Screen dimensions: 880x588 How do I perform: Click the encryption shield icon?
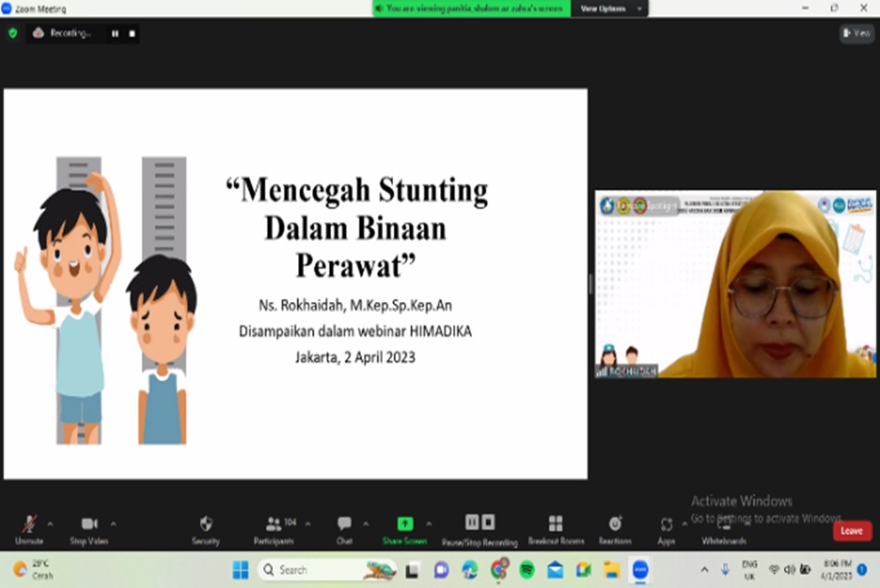12,33
